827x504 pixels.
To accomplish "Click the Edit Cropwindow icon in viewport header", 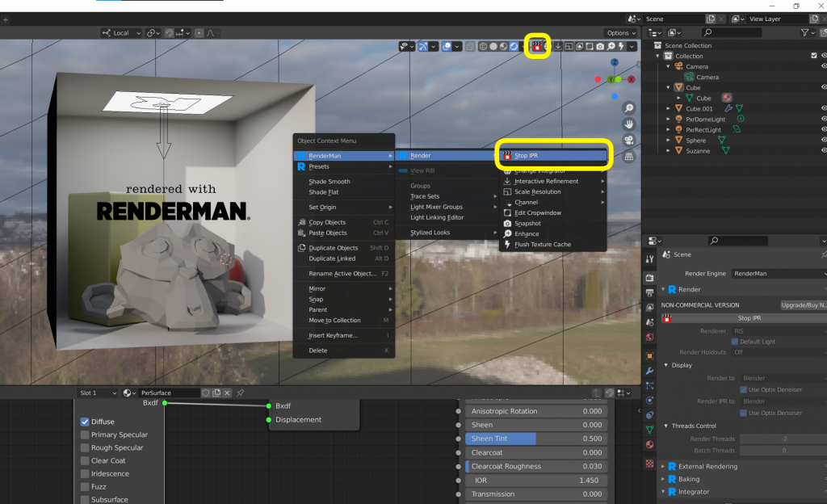I will point(590,46).
